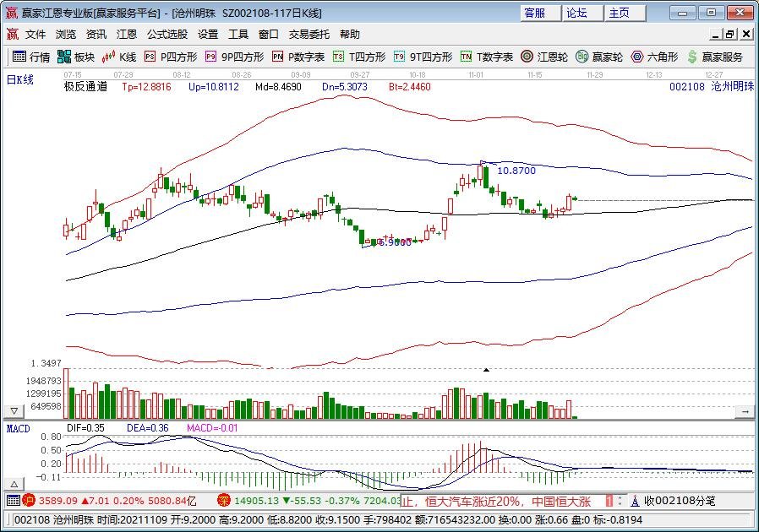759x532 pixels.
Task: Click the 日K线 period label
Action: (x=19, y=80)
